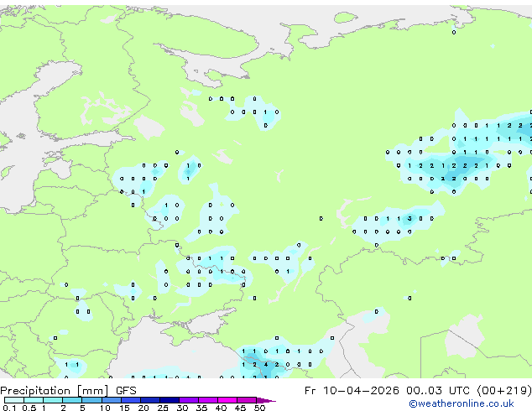Select the 10–15 mm legend color swatch

[x=112, y=400]
